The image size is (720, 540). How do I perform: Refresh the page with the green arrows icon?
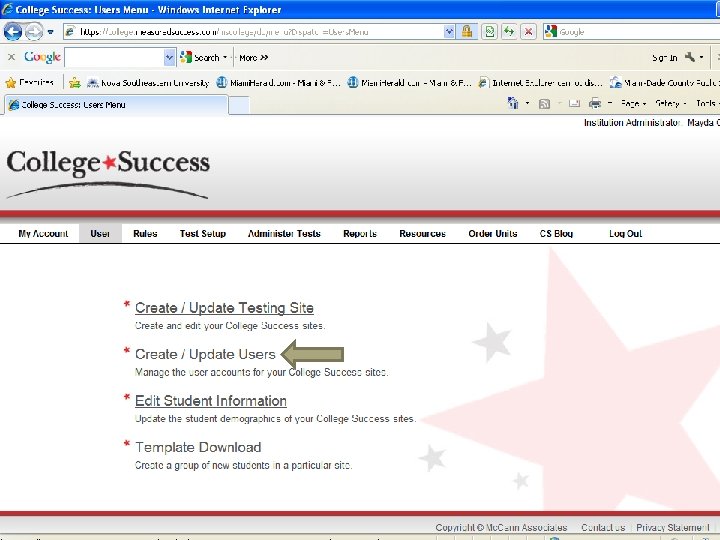pos(509,32)
